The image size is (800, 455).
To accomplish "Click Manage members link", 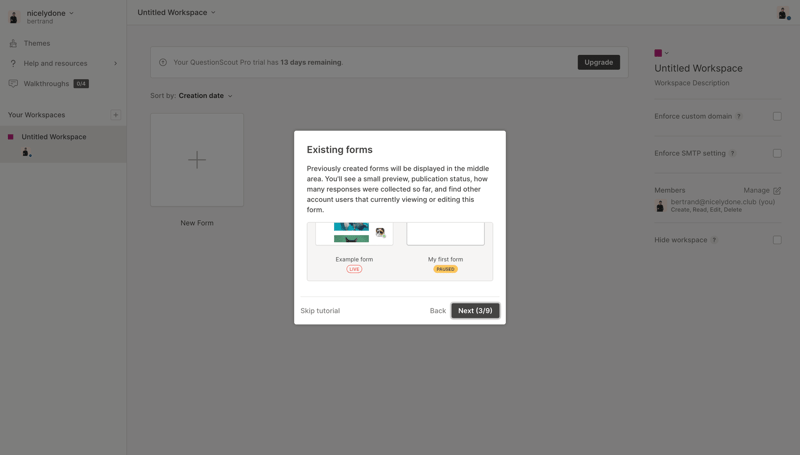I will pyautogui.click(x=756, y=190).
